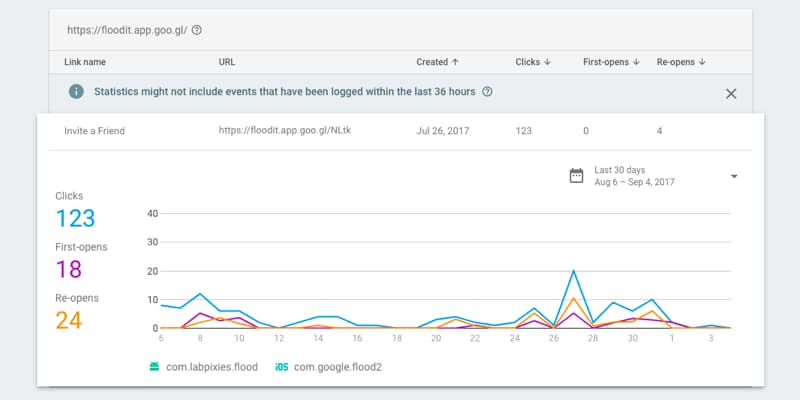
Task: Click the blue clicks peak at day 8
Action: pyautogui.click(x=200, y=293)
